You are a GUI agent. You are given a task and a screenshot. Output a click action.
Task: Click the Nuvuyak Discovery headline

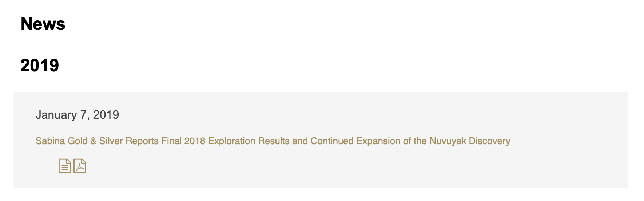coord(273,141)
